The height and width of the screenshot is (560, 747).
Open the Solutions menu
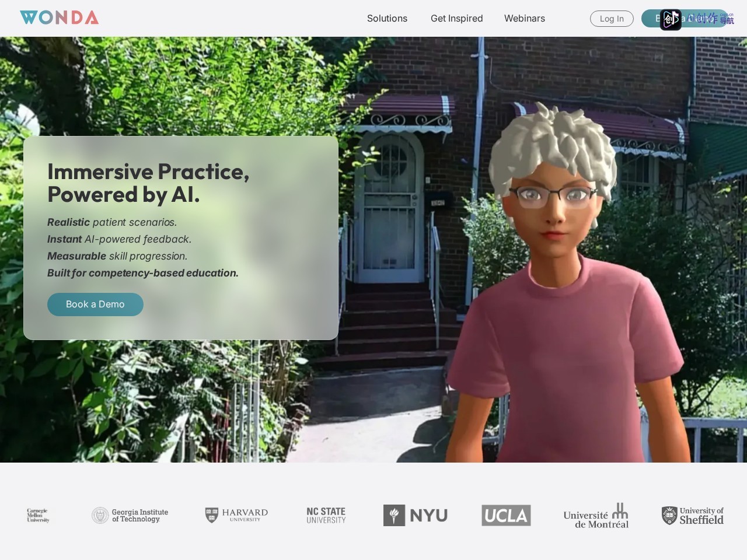(387, 18)
